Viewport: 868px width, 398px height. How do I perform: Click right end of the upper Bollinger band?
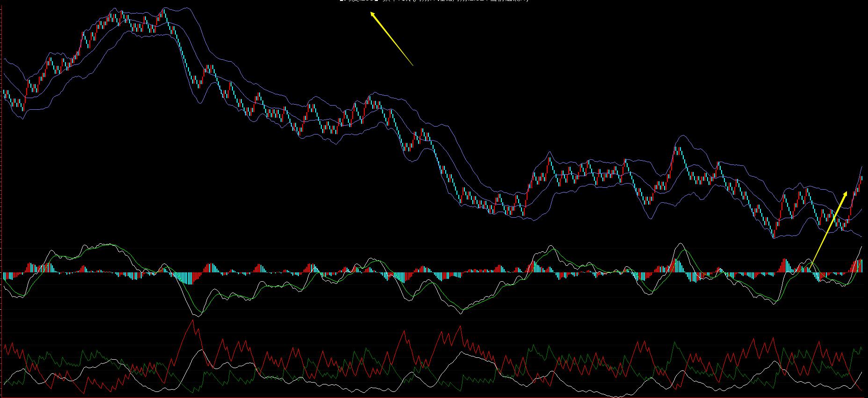point(861,167)
